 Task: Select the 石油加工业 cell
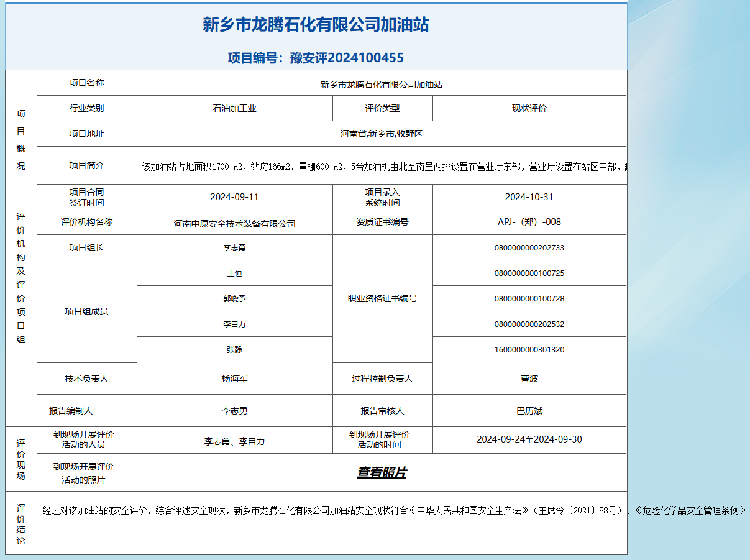pyautogui.click(x=234, y=108)
